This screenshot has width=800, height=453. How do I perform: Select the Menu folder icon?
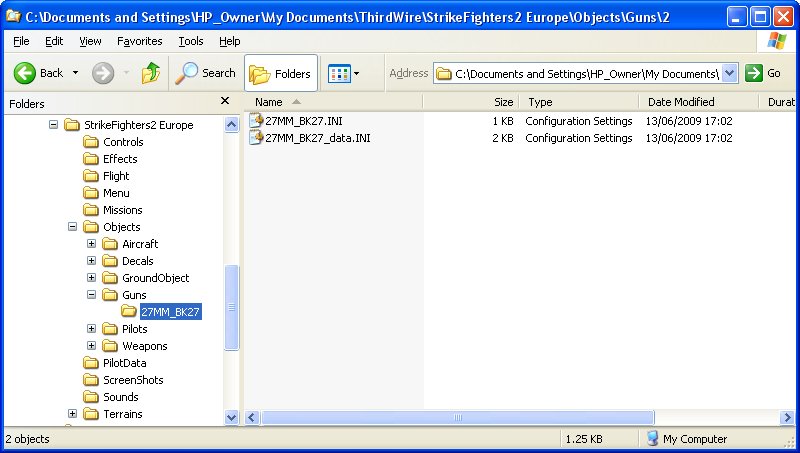coord(91,193)
